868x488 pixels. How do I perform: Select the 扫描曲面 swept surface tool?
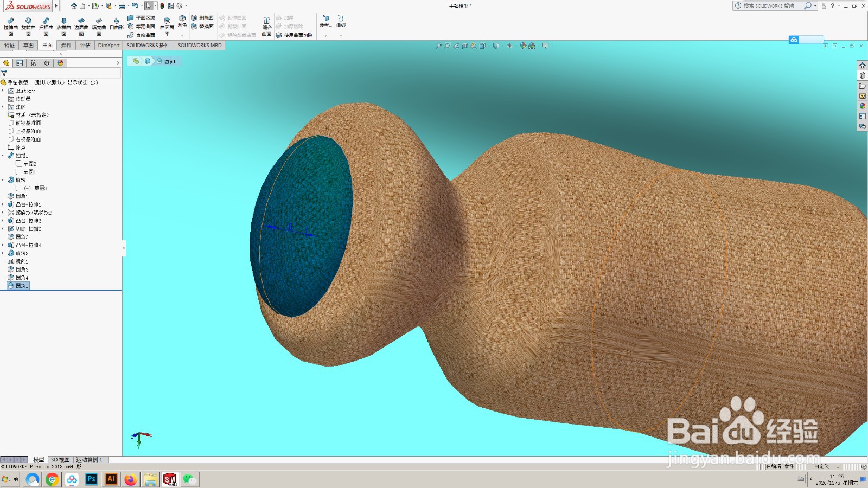(x=46, y=26)
